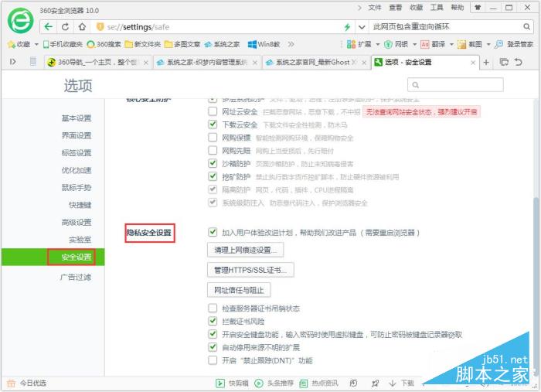This screenshot has width=541, height=392.
Task: Add a new tab with plus icon
Action: pyautogui.click(x=486, y=62)
